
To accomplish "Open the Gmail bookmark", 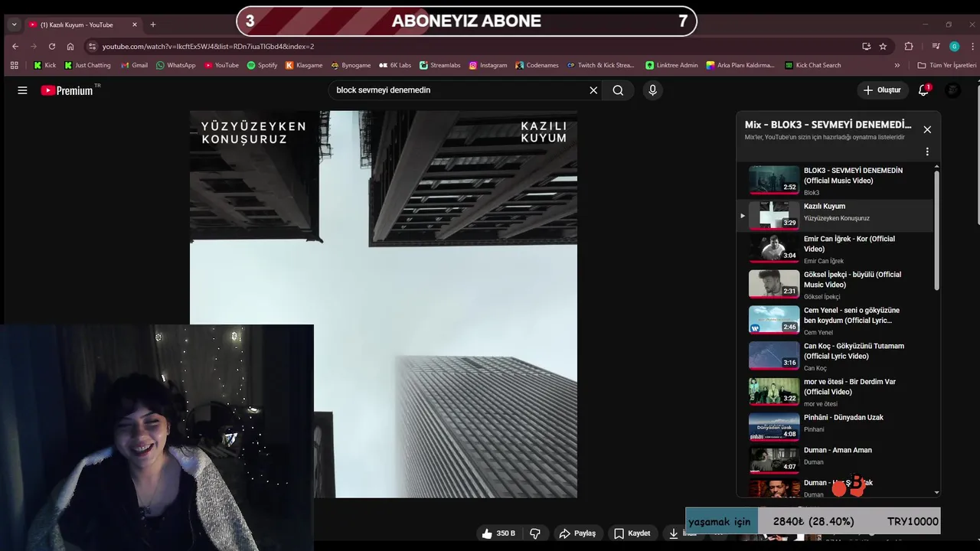I will click(134, 65).
